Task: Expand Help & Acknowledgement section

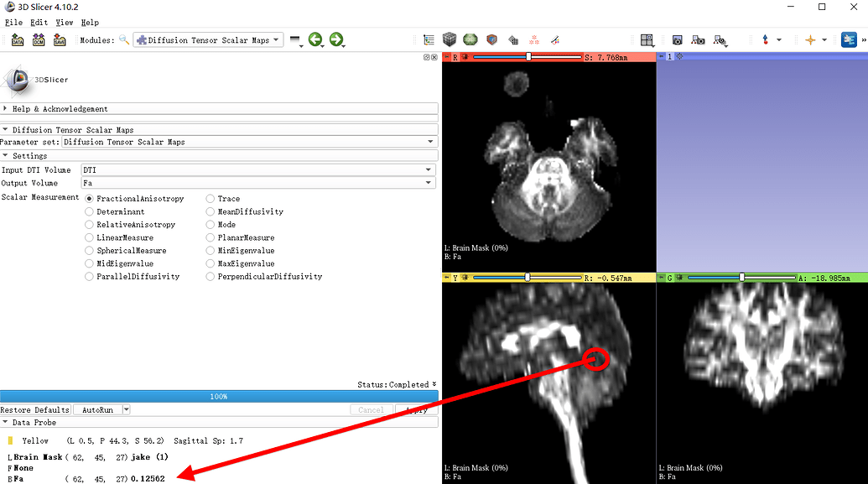Action: coord(59,109)
